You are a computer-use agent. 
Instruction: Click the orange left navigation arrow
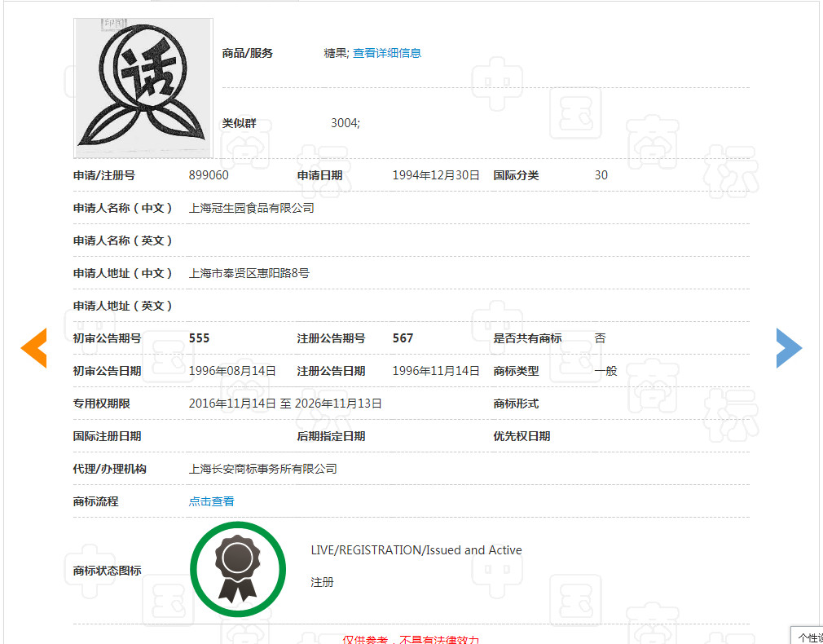click(33, 348)
